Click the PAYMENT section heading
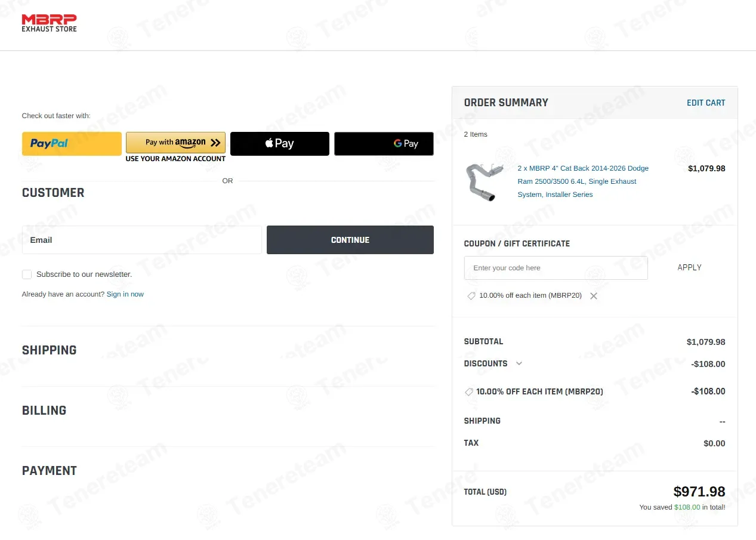Image resolution: width=756 pixels, height=540 pixels. [x=50, y=471]
